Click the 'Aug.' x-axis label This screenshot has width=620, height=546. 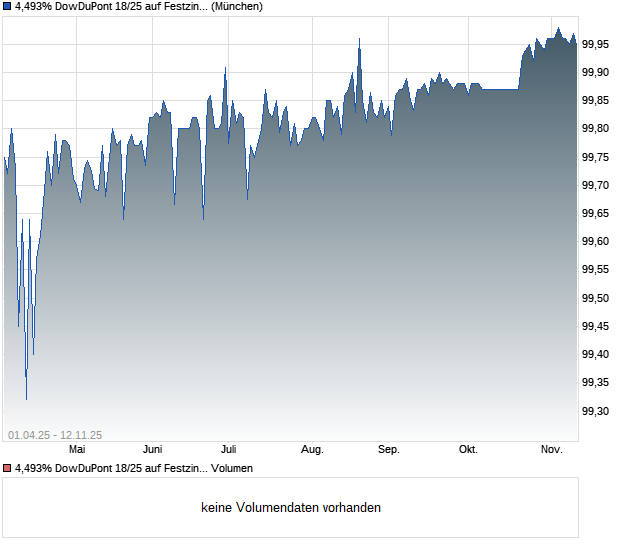tap(312, 450)
